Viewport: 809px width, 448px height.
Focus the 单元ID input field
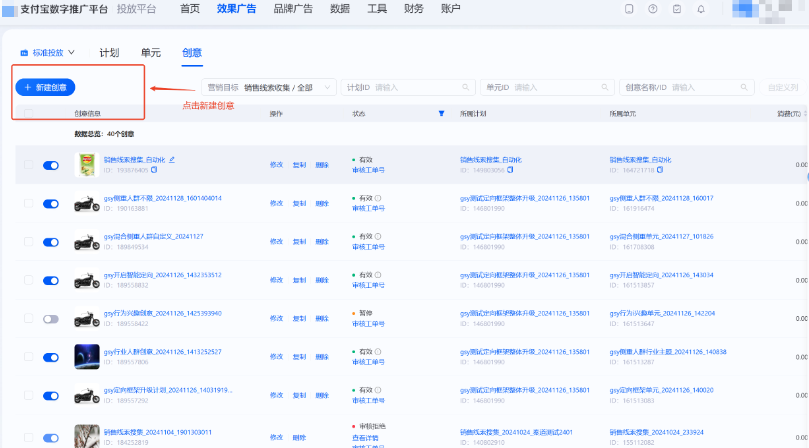[x=547, y=87]
